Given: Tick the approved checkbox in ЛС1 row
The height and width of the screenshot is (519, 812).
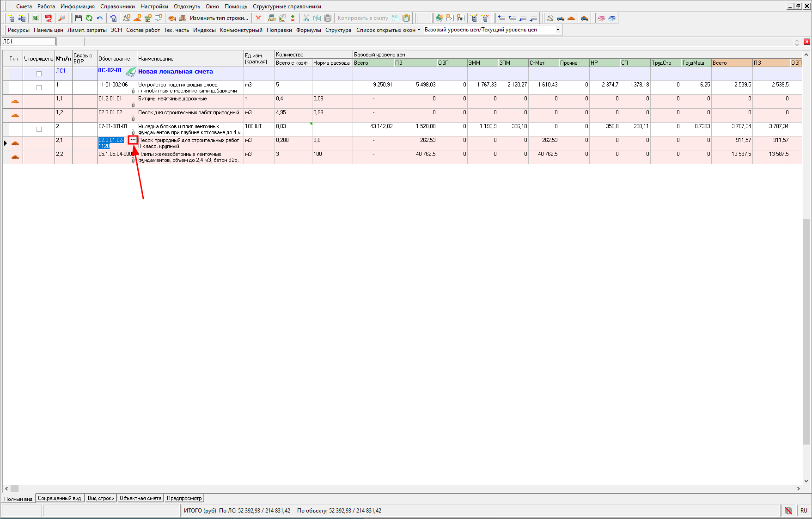Looking at the screenshot, I should (x=39, y=74).
